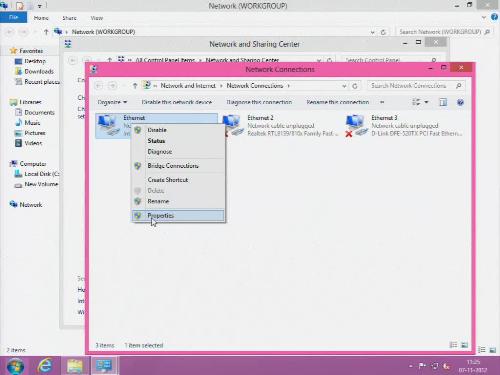The width and height of the screenshot is (500, 375).
Task: Go up one level in Explorer window
Action: click(x=46, y=32)
